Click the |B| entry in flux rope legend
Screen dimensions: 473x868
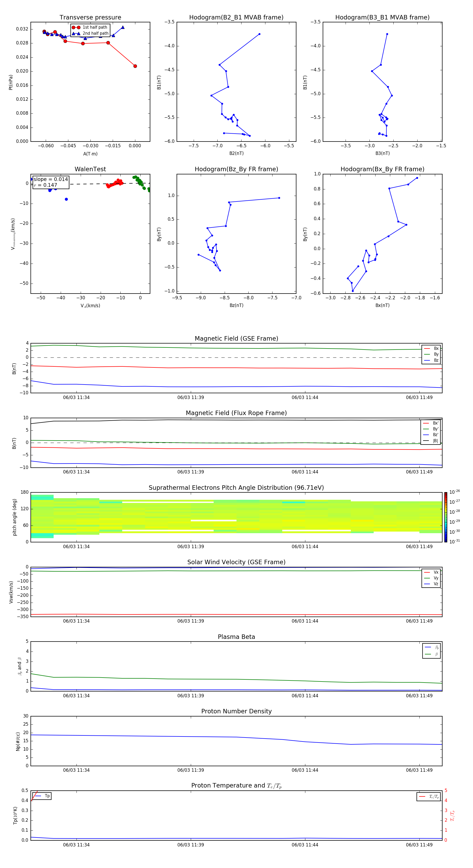click(431, 441)
